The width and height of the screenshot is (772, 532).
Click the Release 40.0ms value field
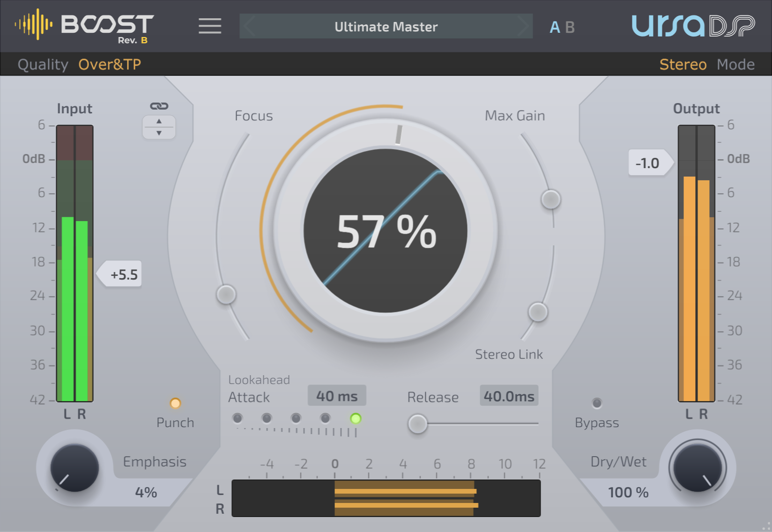coord(508,395)
